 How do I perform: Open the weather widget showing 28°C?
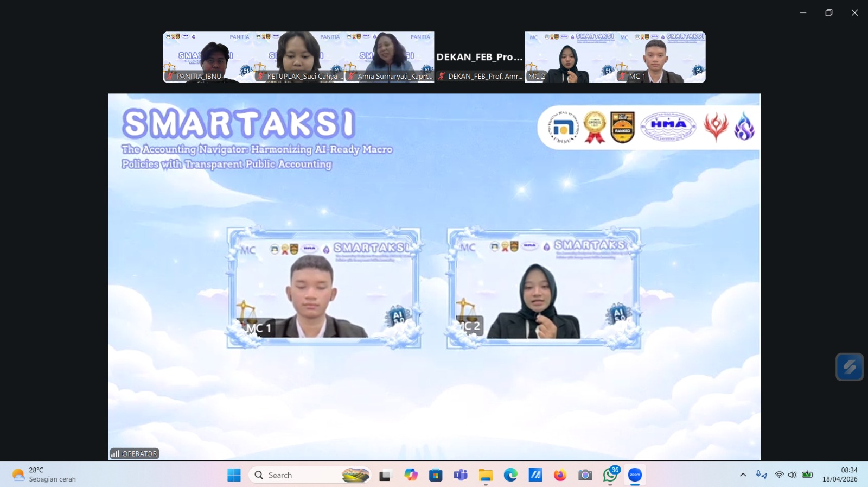point(44,475)
